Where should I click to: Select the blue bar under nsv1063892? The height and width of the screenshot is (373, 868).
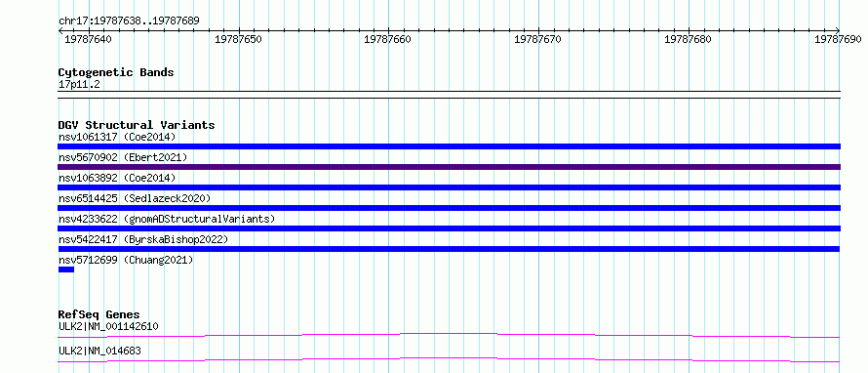point(449,187)
